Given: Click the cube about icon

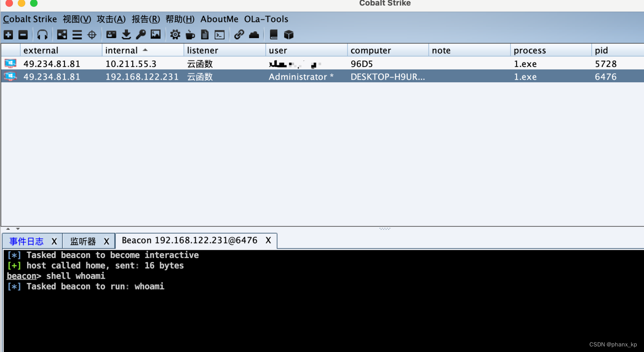Looking at the screenshot, I should 289,35.
